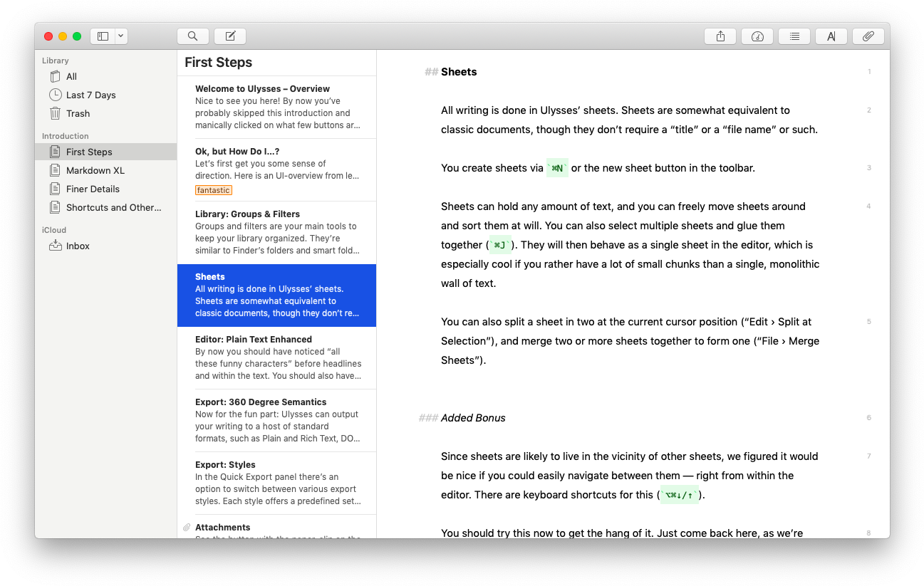Minimize the window with yellow button
924x586 pixels.
point(63,36)
